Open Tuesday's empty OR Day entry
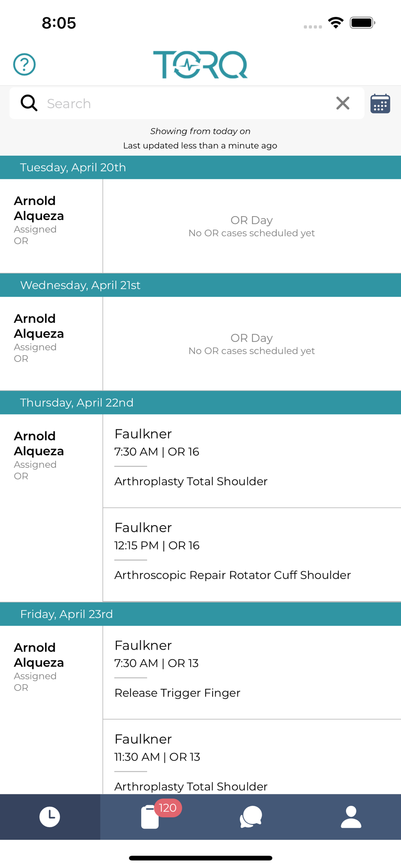Viewport: 401px width, 868px height. point(252,226)
